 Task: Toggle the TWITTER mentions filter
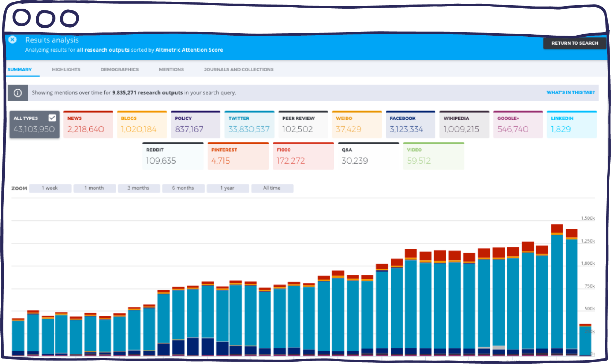(x=249, y=124)
